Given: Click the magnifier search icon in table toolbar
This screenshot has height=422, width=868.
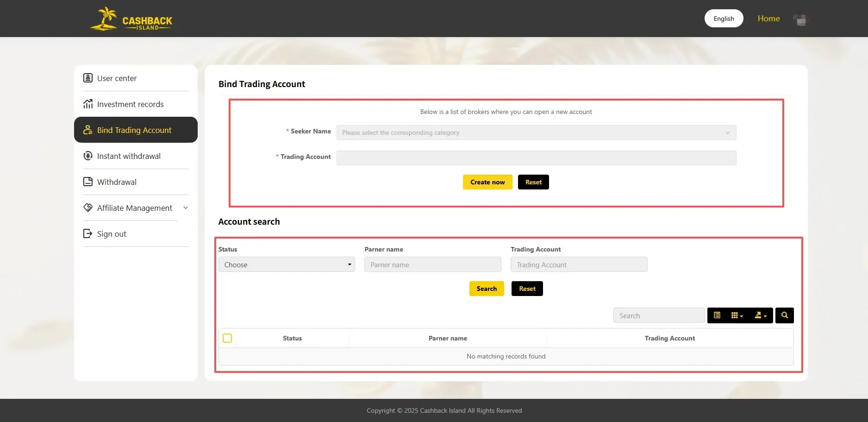Looking at the screenshot, I should pos(784,315).
